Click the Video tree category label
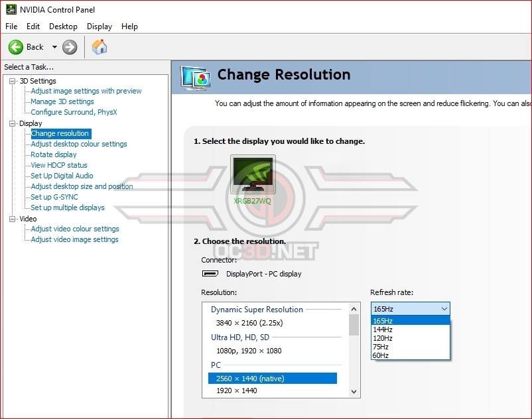Viewport: 532px width, 419px height. pyautogui.click(x=28, y=219)
